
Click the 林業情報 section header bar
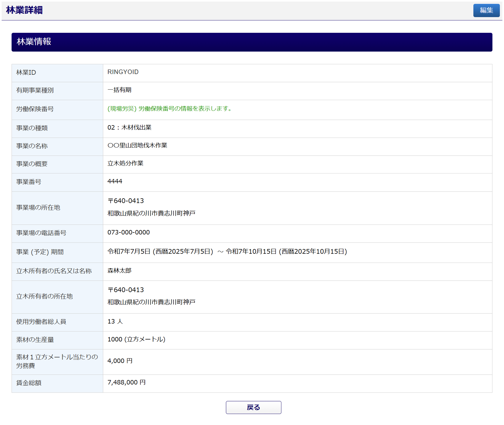pos(251,42)
